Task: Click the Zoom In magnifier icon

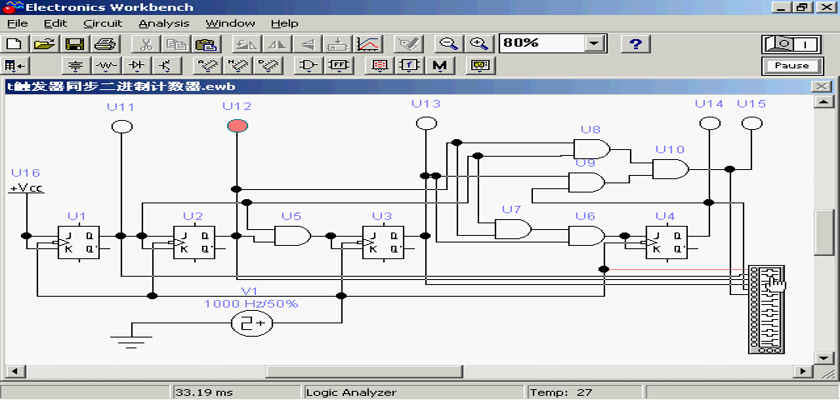Action: (x=478, y=44)
